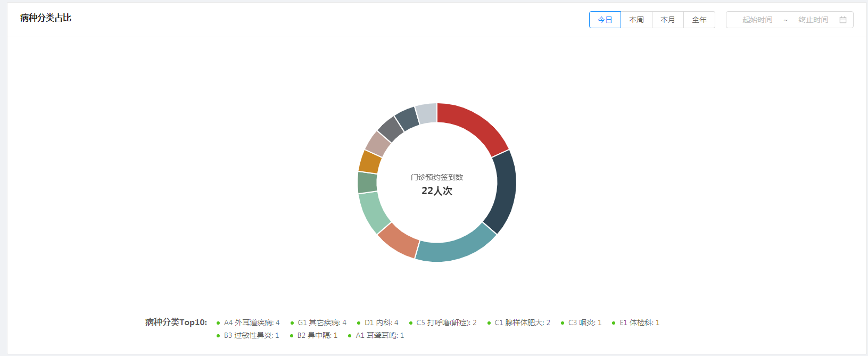Click the dark navy donut segment
Screen dimensions: 868x356
coord(505,192)
